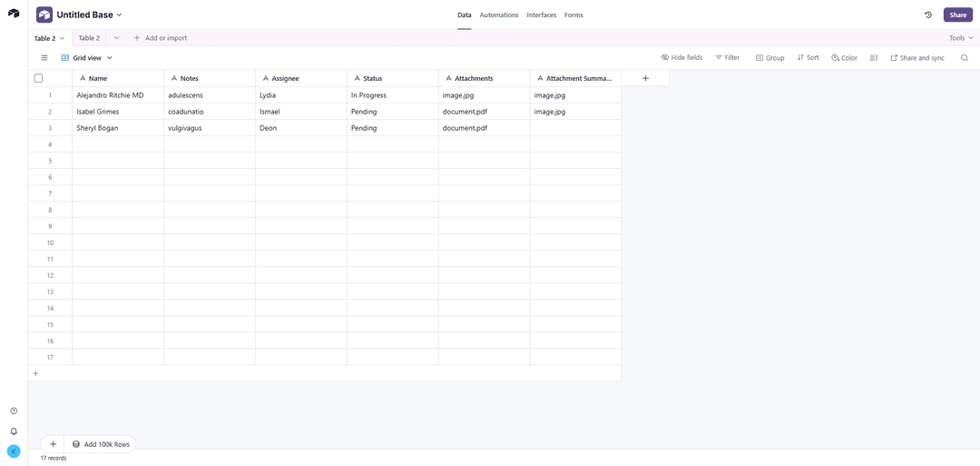Click the add field plus icon
This screenshot has width=980, height=466.
645,78
